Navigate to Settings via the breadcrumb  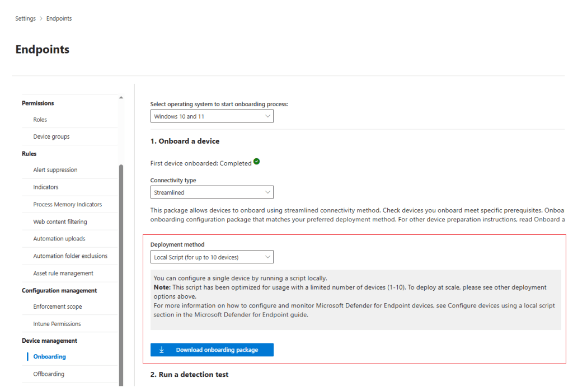coord(25,18)
